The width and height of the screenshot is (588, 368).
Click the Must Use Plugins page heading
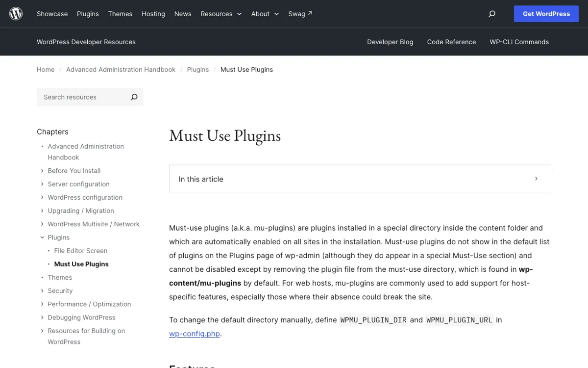point(225,136)
